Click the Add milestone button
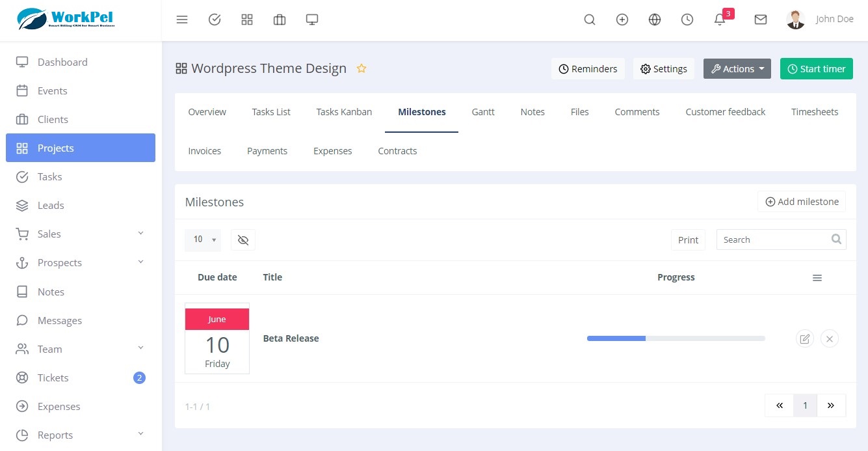Screen dimensions: 868x451 802,202
